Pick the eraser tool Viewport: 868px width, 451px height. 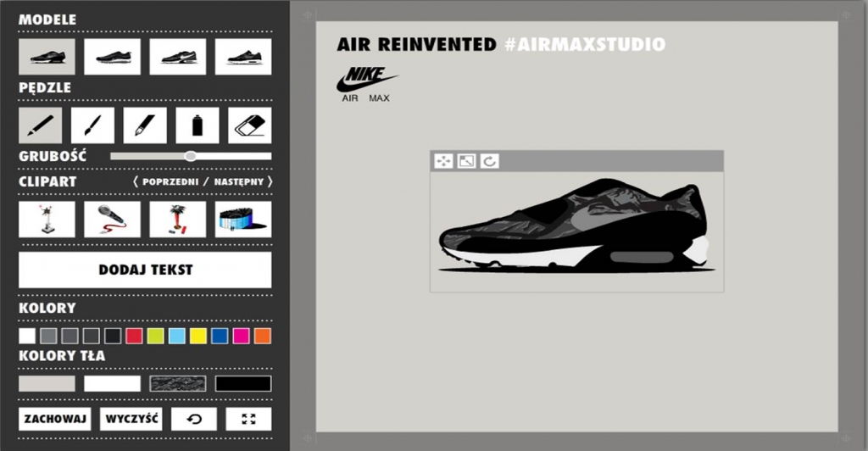pyautogui.click(x=250, y=125)
